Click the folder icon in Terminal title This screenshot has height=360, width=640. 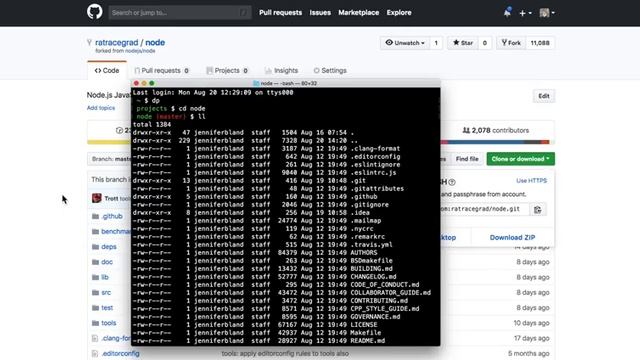click(x=256, y=83)
